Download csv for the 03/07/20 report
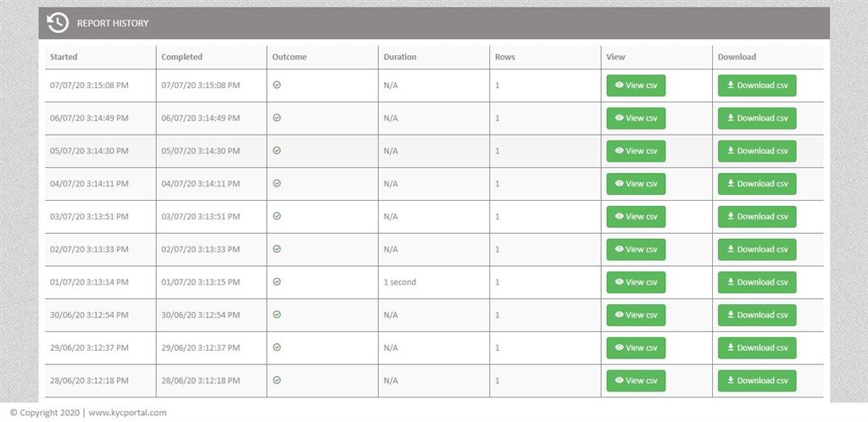The width and height of the screenshot is (868, 422). (757, 217)
